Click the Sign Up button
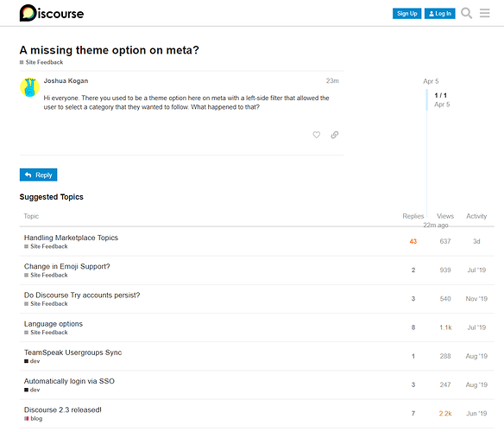The width and height of the screenshot is (504, 432). point(406,14)
